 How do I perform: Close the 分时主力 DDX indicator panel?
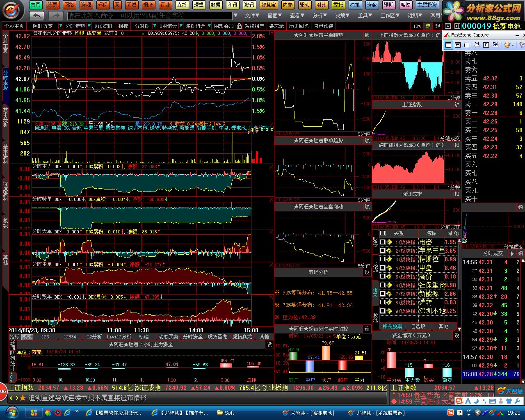[271, 167]
